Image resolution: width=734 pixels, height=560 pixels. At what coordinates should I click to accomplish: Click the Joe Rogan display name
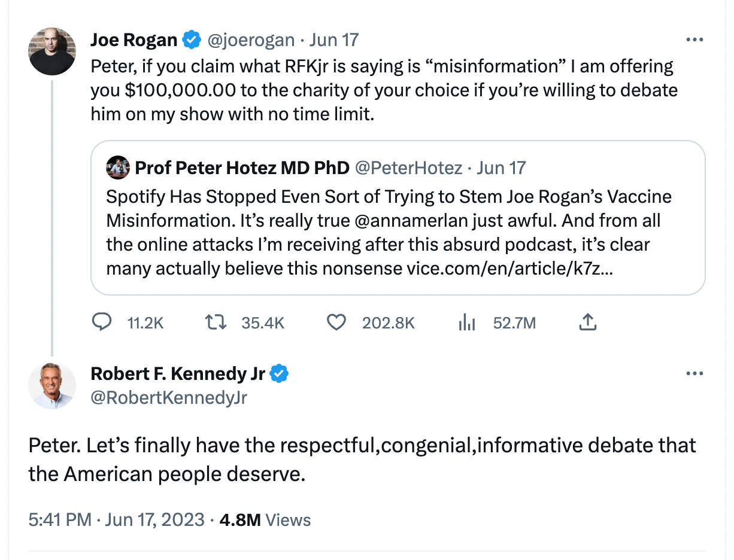point(134,40)
